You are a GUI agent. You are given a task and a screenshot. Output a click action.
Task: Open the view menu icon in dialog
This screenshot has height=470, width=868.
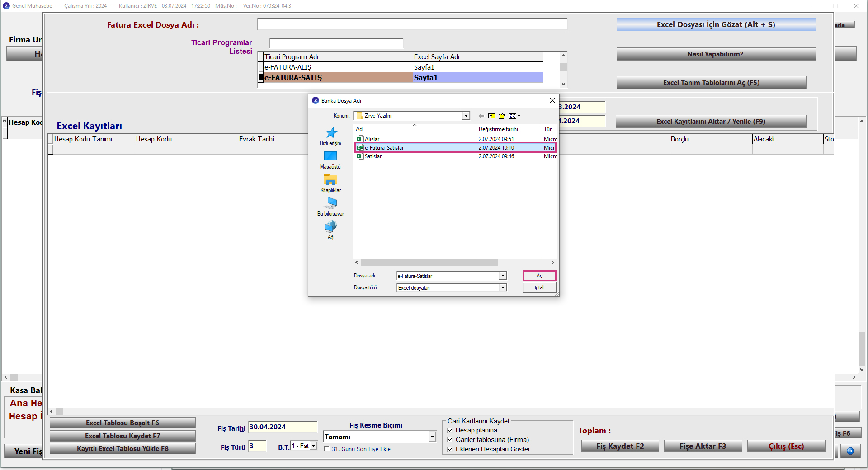coord(514,116)
